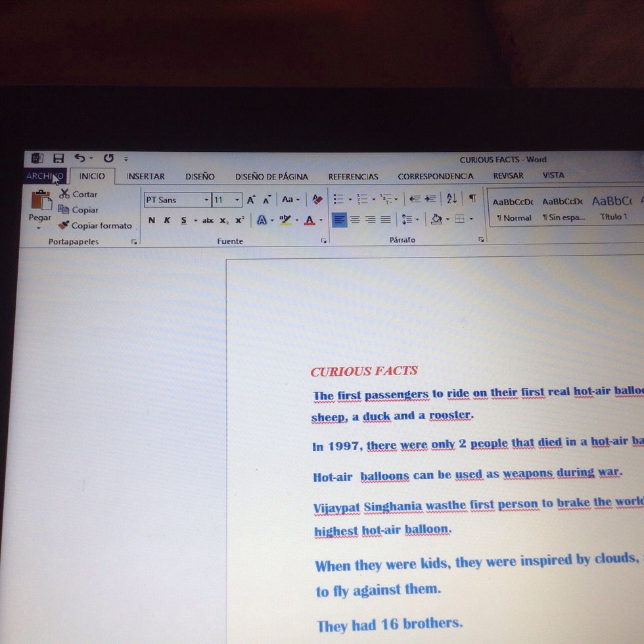This screenshot has width=644, height=644.
Task: Toggle bold formatting with the N button
Action: pyautogui.click(x=152, y=220)
